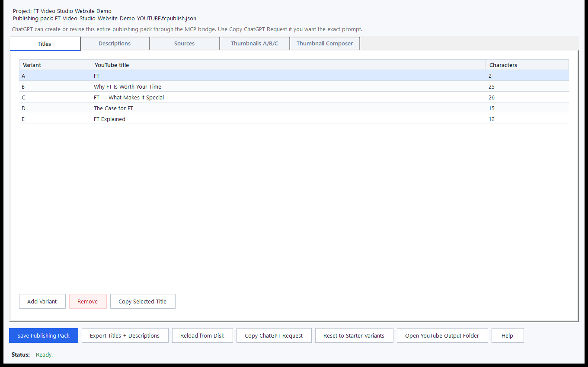Viewport: 588px width, 367px height.
Task: Remove the selected title variant
Action: click(88, 301)
